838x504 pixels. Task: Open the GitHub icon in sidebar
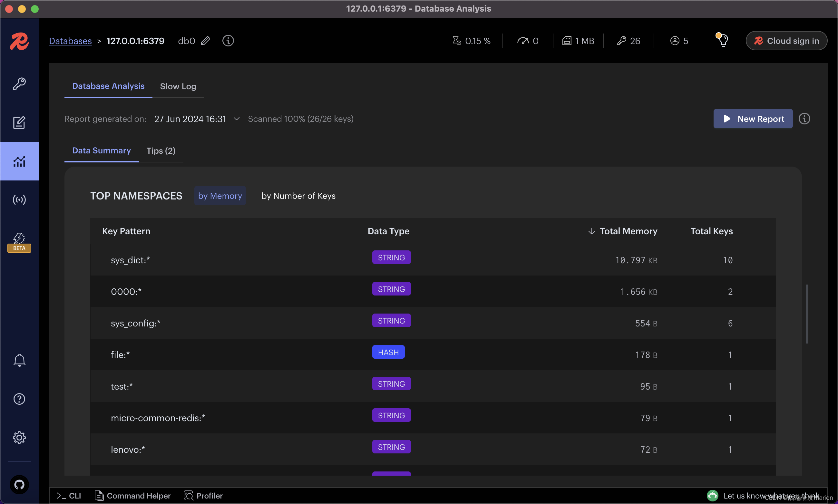tap(19, 484)
